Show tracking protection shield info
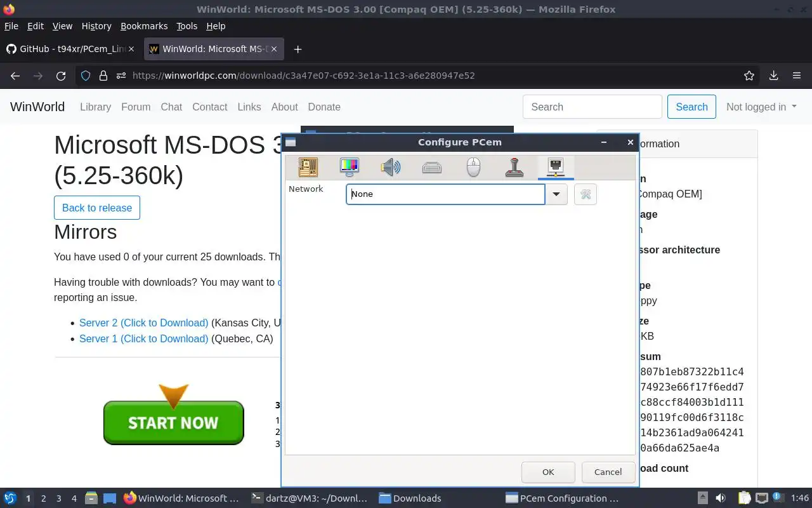The image size is (812, 508). point(86,76)
